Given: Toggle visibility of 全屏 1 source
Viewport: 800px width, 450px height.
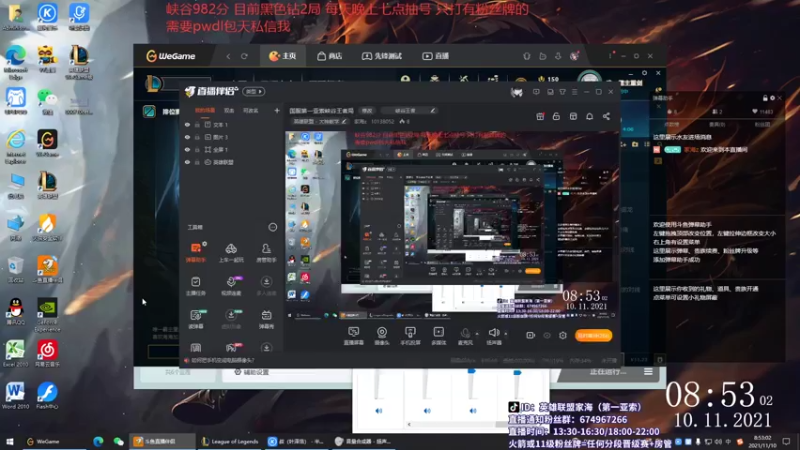Looking at the screenshot, I should pos(187,149).
